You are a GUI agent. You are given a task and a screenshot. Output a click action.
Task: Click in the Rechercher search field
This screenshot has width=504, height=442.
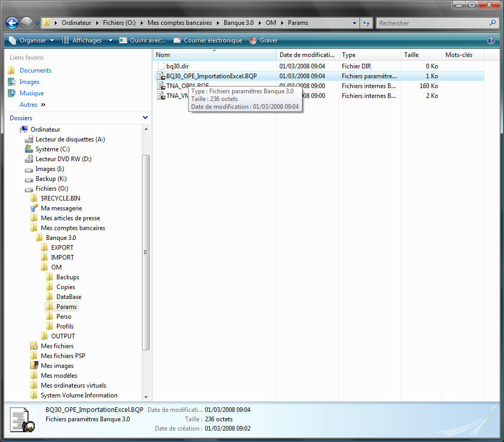[x=433, y=23]
